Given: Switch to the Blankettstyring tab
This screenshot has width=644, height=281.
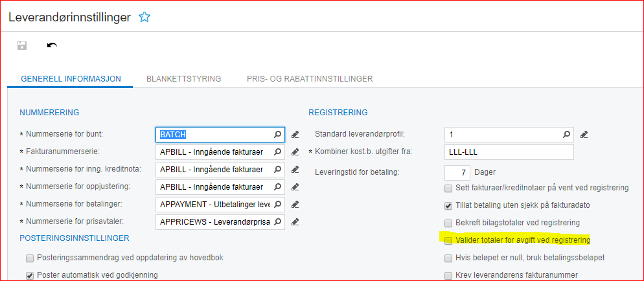Looking at the screenshot, I should (x=184, y=79).
